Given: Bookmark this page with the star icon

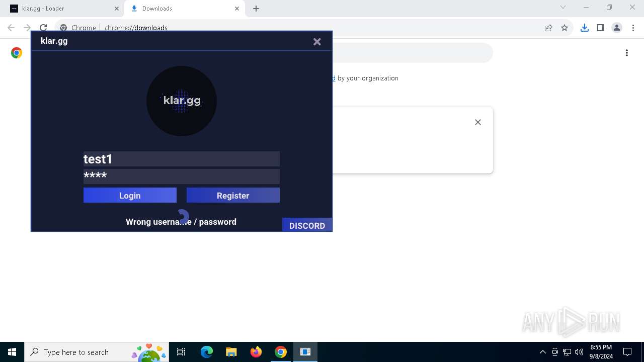Looking at the screenshot, I should pos(565,28).
